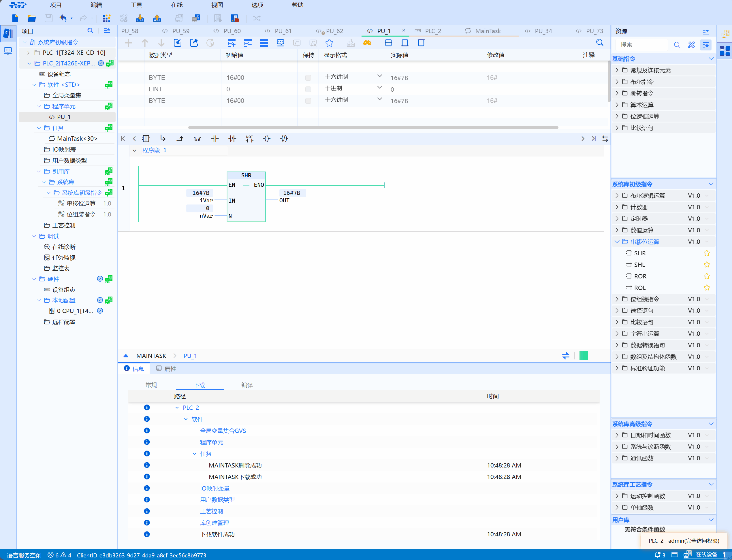This screenshot has height=560, width=732.
Task: Click the green status square beside MAINTASK breadcrumb
Action: pos(583,356)
